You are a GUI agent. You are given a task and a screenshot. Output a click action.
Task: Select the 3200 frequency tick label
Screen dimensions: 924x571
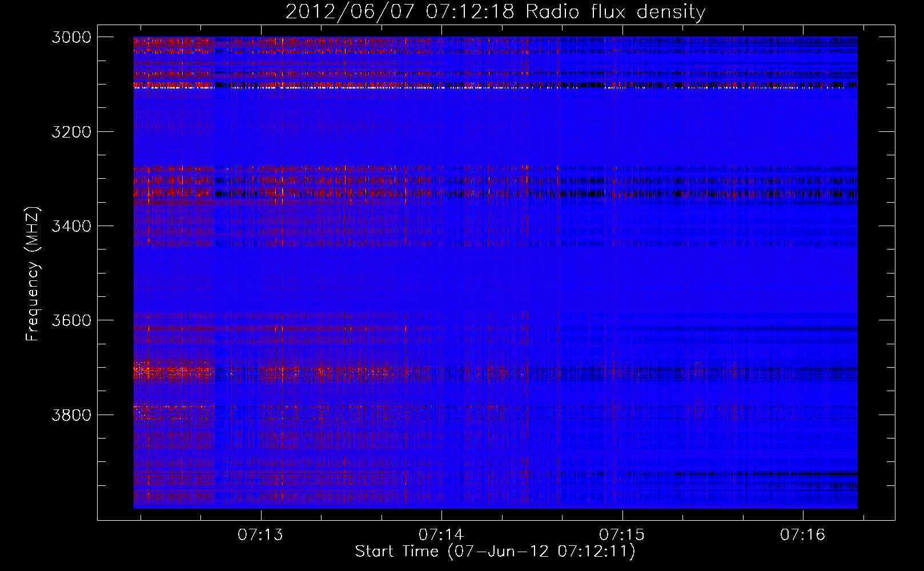pyautogui.click(x=71, y=132)
